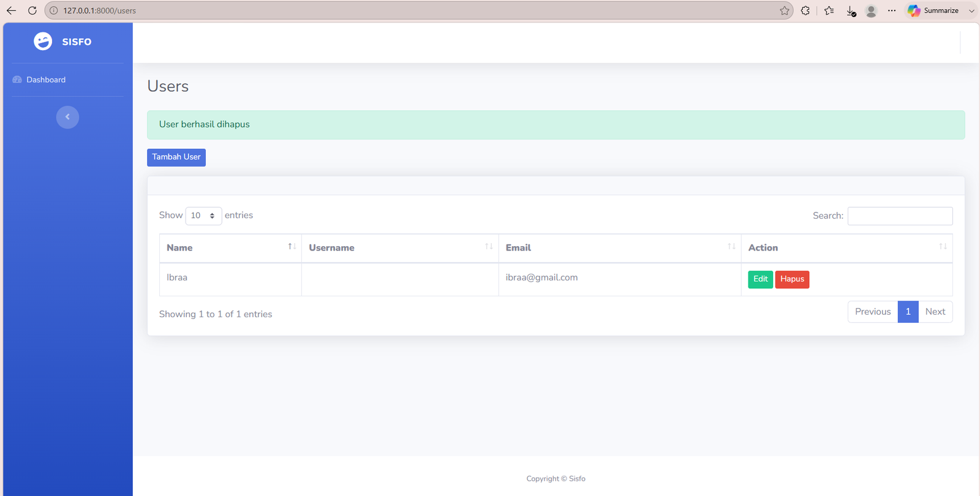Click Hapus to delete the Ibraa user
Screen dimensions: 980x496
792,279
